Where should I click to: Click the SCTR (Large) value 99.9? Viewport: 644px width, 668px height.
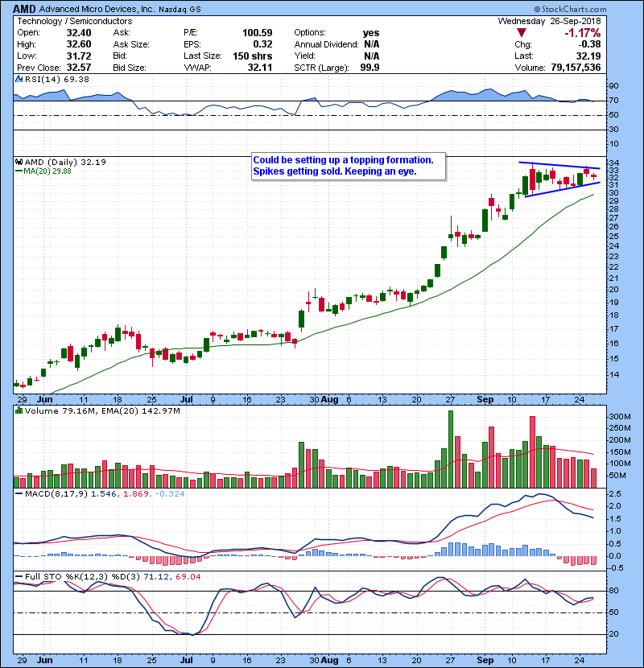[369, 68]
